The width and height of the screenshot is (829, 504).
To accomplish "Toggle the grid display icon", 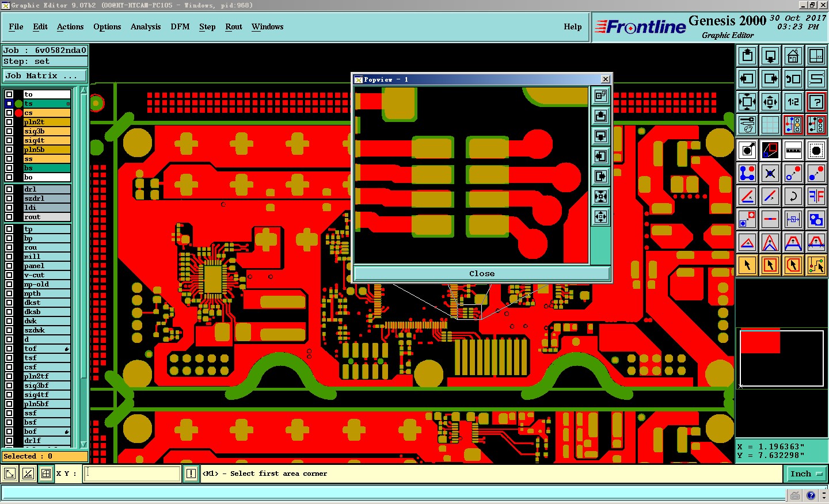I will (770, 124).
